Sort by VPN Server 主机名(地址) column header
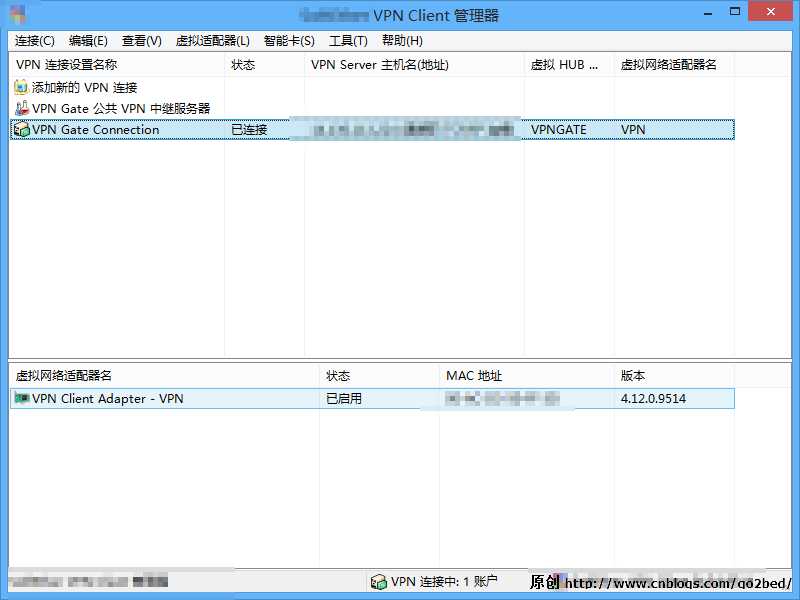Viewport: 800px width, 600px height. [x=414, y=65]
